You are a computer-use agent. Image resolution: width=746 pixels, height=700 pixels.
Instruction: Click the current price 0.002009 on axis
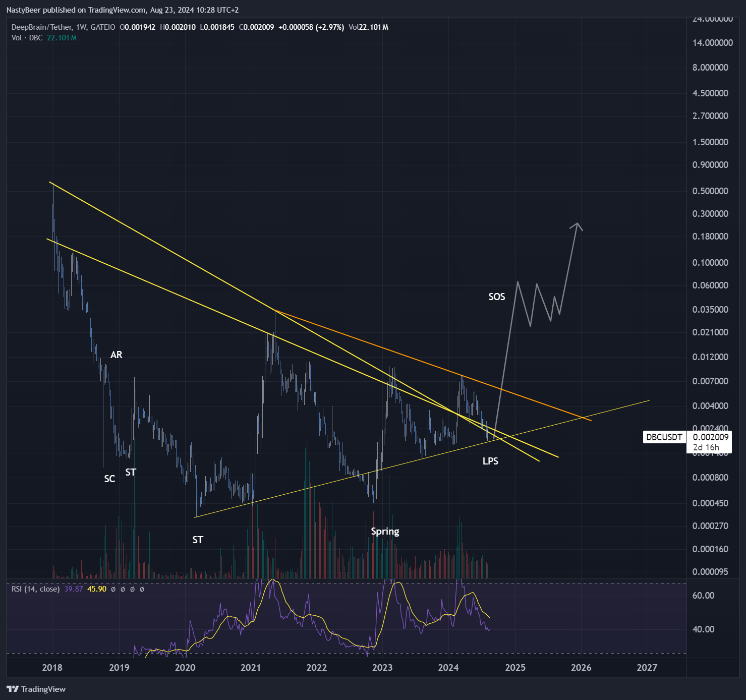[x=711, y=437]
